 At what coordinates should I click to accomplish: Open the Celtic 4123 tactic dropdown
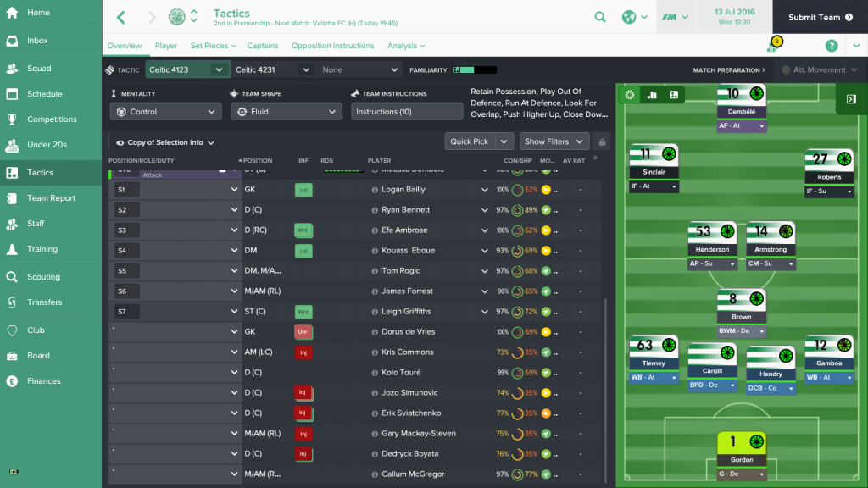click(x=186, y=69)
